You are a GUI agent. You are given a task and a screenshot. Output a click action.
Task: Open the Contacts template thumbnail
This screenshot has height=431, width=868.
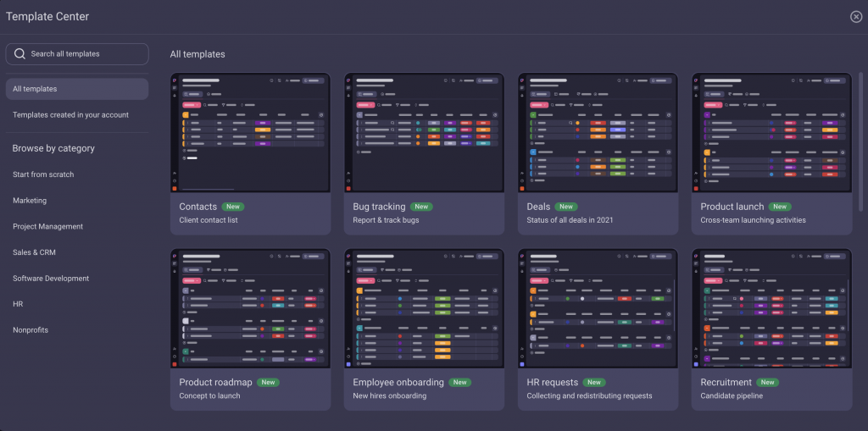click(x=250, y=133)
